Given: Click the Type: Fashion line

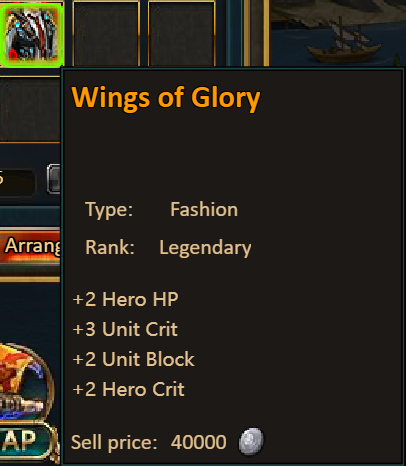Looking at the screenshot, I should click(x=162, y=210).
